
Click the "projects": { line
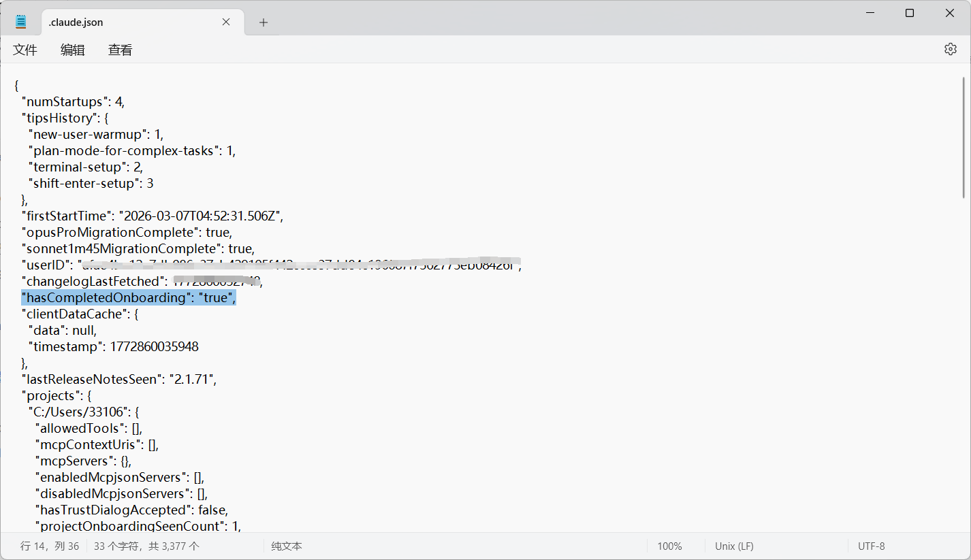coord(56,395)
